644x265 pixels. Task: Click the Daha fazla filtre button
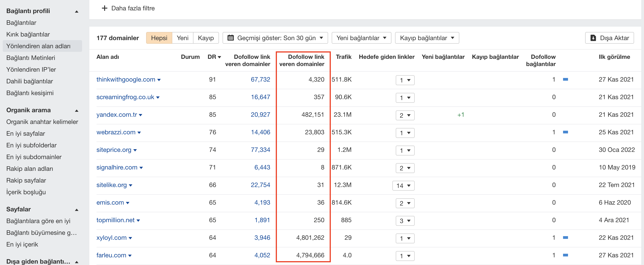coord(128,8)
